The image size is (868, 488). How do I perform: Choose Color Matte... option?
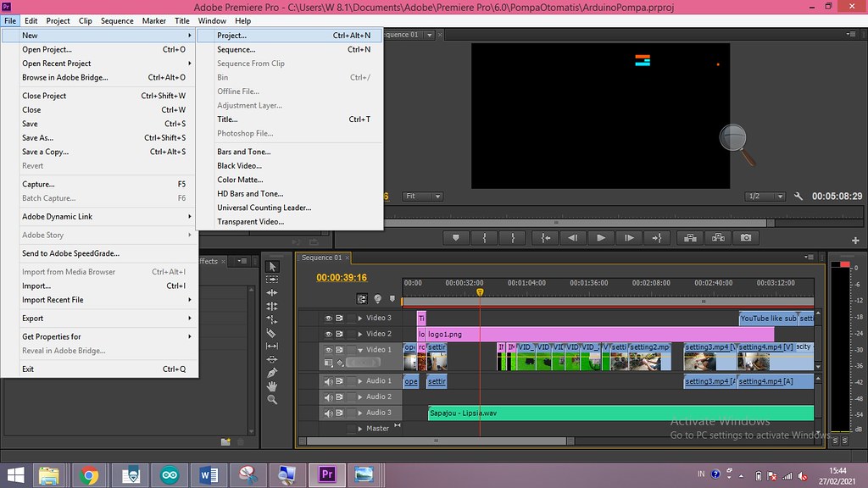click(x=290, y=180)
